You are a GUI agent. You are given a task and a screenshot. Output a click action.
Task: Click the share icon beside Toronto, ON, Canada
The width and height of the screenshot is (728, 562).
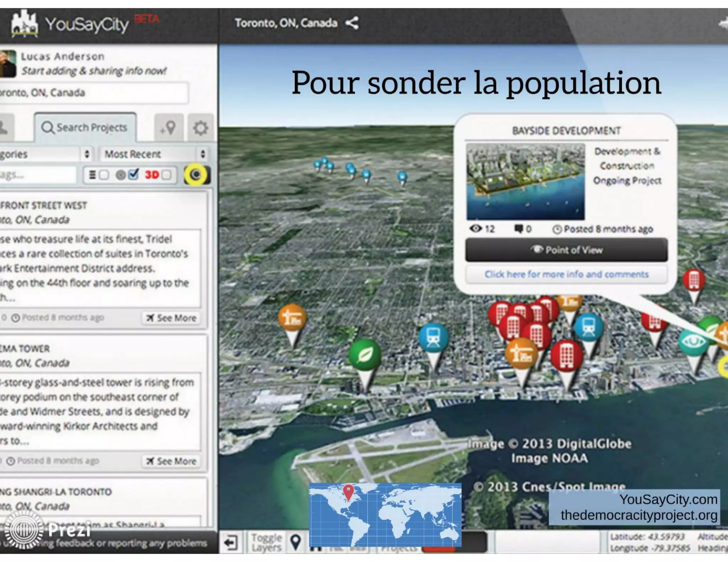352,23
